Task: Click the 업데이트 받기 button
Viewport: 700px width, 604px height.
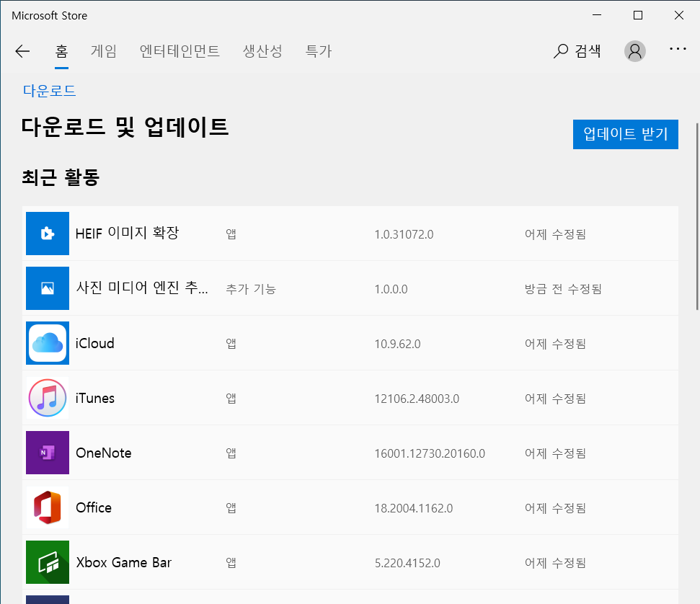Action: click(626, 134)
